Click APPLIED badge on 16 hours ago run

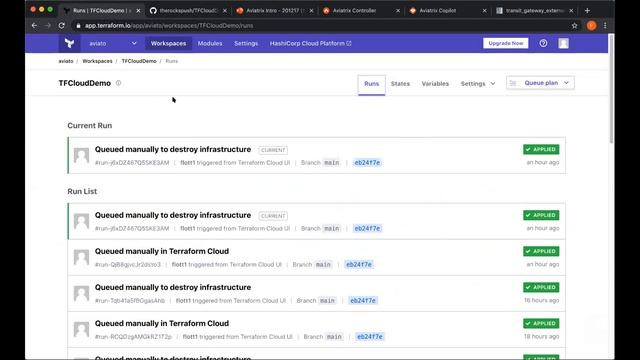(x=541, y=287)
